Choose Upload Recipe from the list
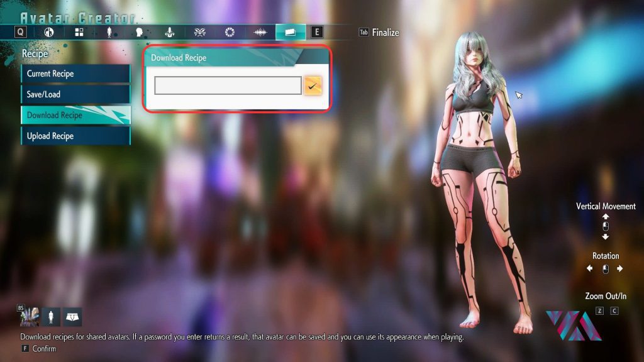644x362 pixels. pyautogui.click(x=75, y=136)
